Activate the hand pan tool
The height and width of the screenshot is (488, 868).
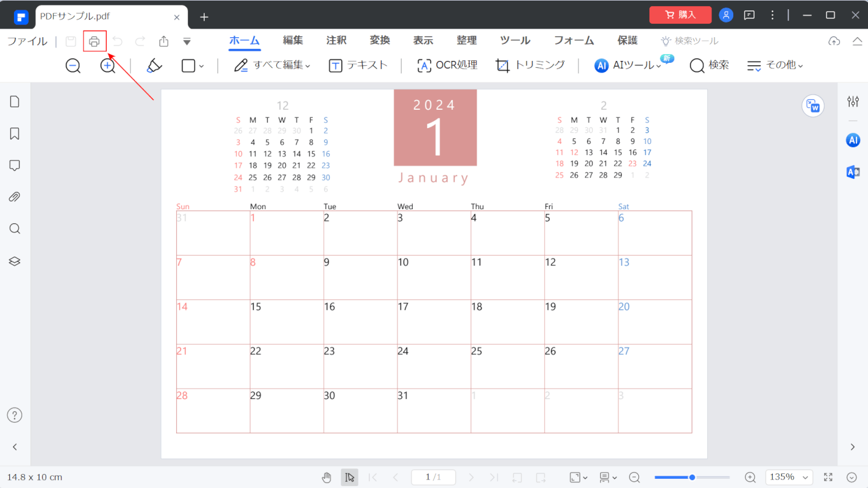[x=327, y=477]
